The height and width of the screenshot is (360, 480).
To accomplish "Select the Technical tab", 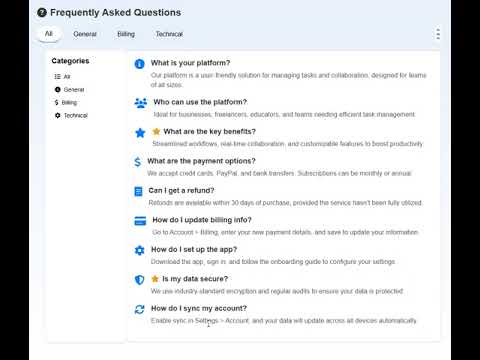I will click(169, 34).
